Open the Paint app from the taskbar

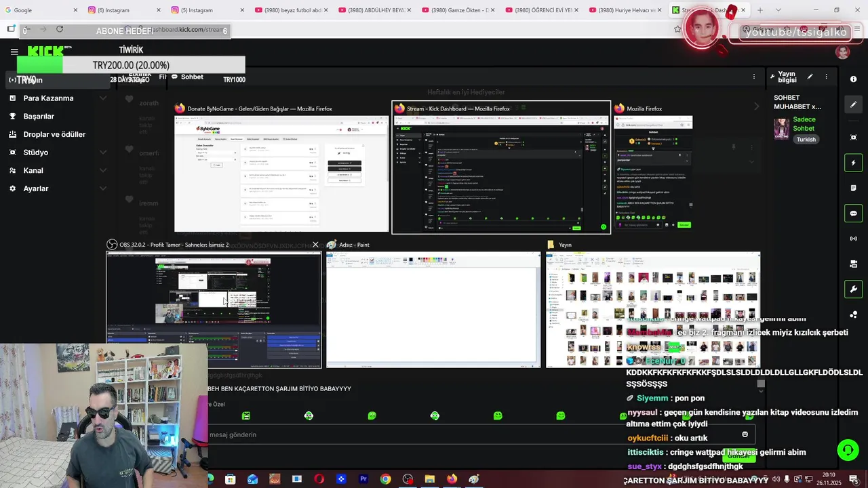pyautogui.click(x=474, y=479)
